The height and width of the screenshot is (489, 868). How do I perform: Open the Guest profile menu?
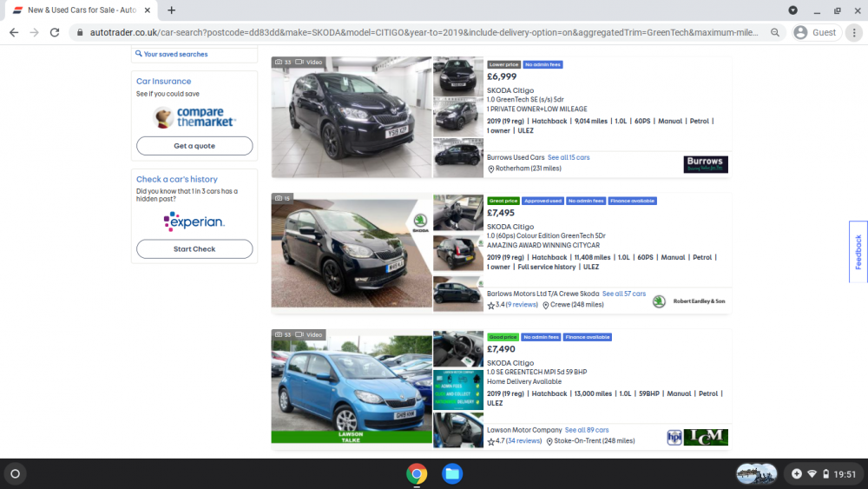click(816, 33)
